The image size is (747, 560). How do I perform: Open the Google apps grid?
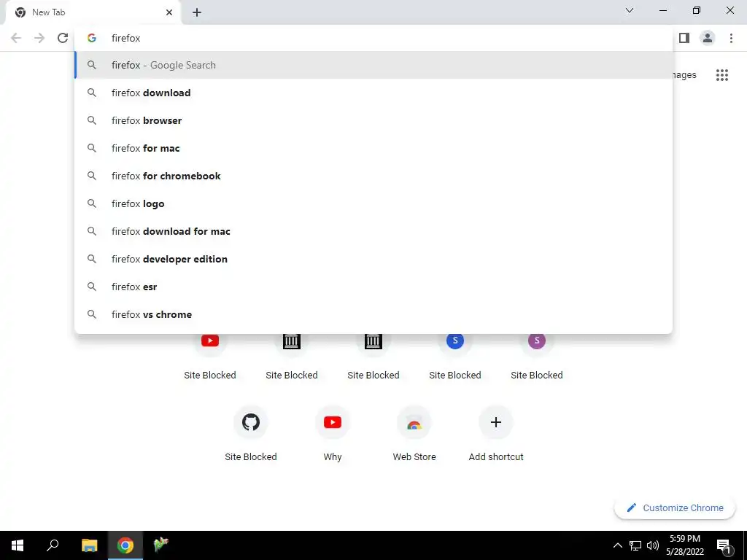click(721, 75)
